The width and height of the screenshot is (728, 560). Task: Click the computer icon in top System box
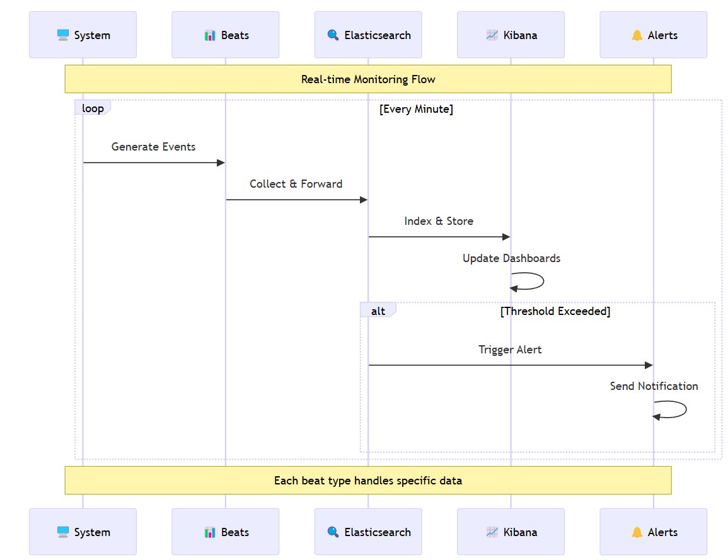point(62,35)
